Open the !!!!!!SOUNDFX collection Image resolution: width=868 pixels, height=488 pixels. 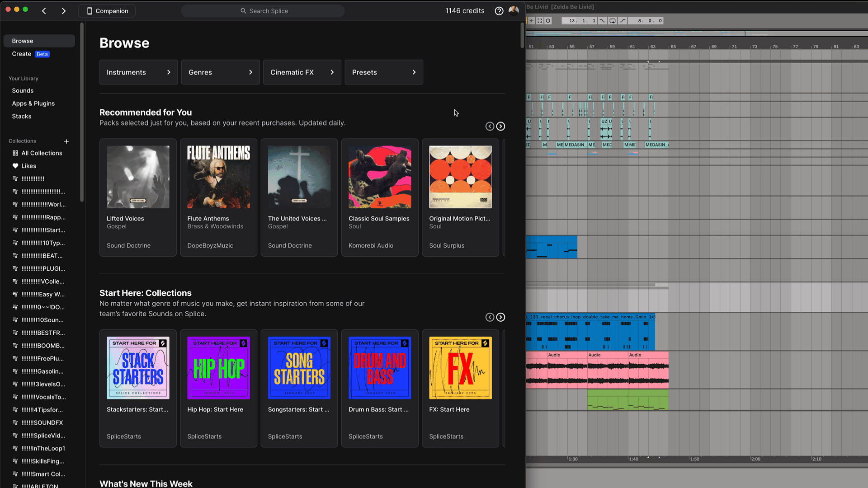coord(38,423)
